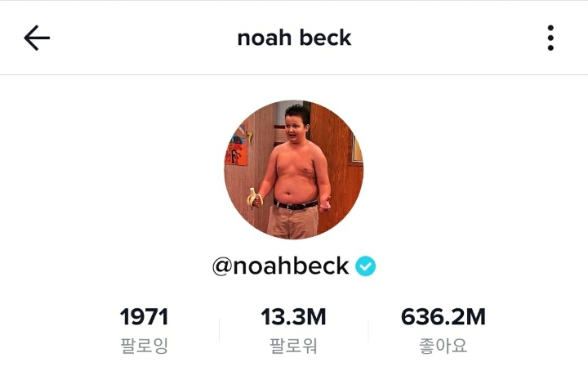588x371 pixels.
Task: Select the 좋아요 label
Action: (x=443, y=346)
